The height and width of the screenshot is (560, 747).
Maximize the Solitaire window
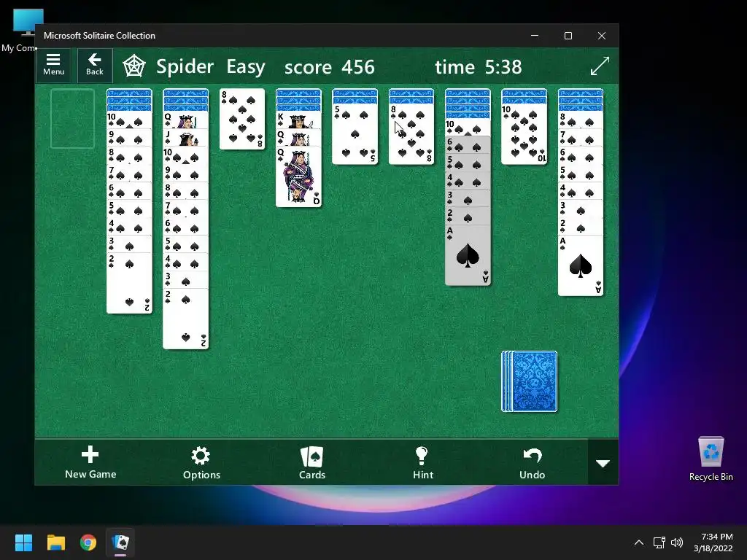[x=568, y=36]
